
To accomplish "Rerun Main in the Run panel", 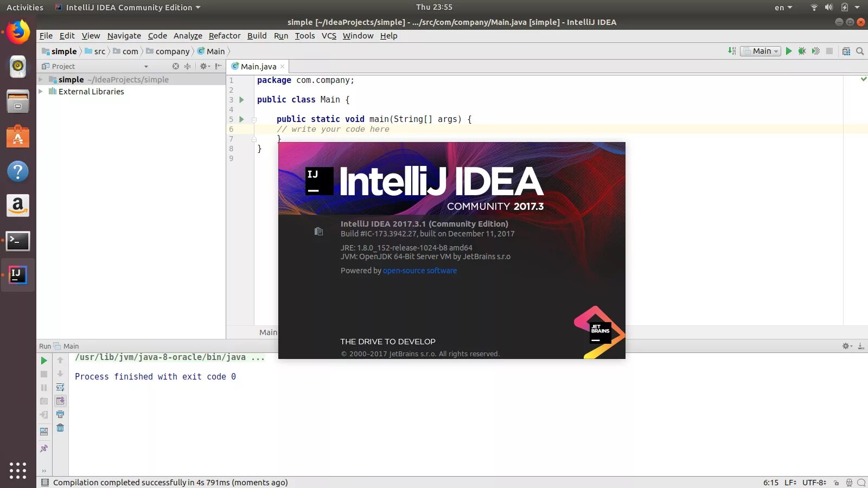I will pos(44,361).
